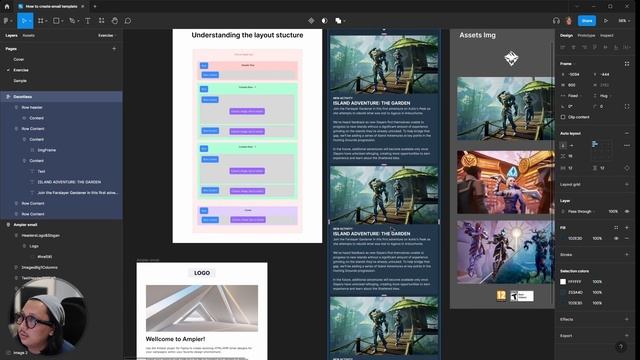Switch to the Design tab
This screenshot has width=640, height=360.
566,36
